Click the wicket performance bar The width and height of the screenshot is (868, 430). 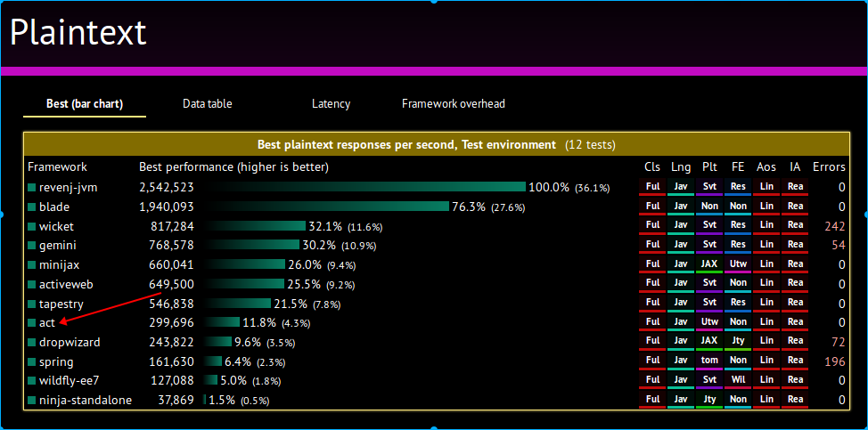coord(255,226)
